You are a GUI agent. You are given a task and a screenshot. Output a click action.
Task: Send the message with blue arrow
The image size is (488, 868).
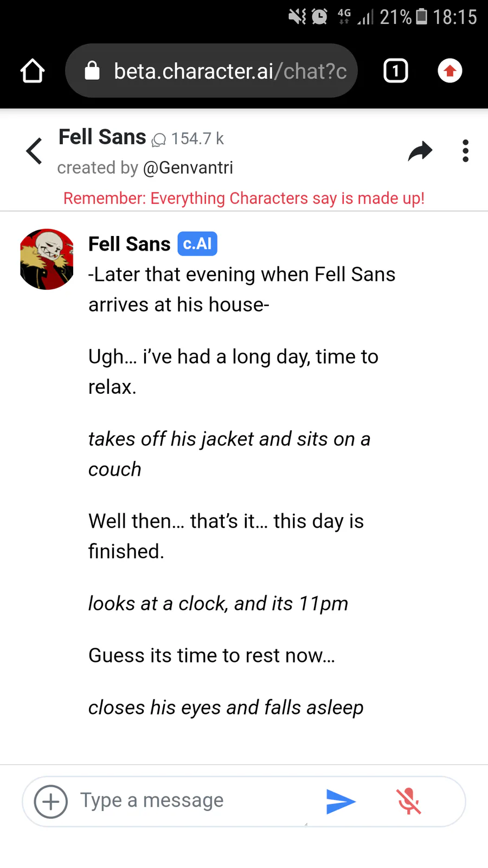click(341, 801)
